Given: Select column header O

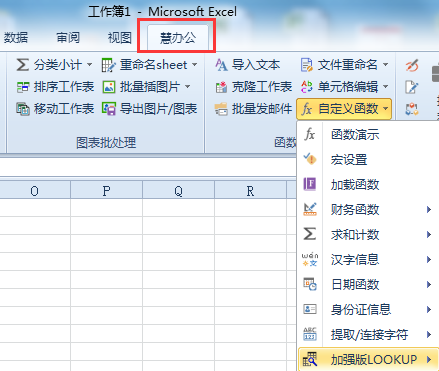Looking at the screenshot, I should point(35,191).
